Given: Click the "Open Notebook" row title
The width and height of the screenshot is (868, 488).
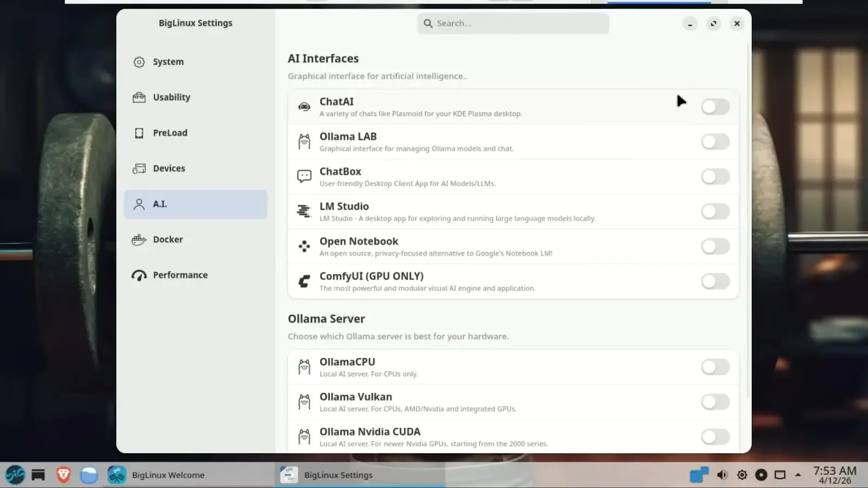Looking at the screenshot, I should (359, 241).
